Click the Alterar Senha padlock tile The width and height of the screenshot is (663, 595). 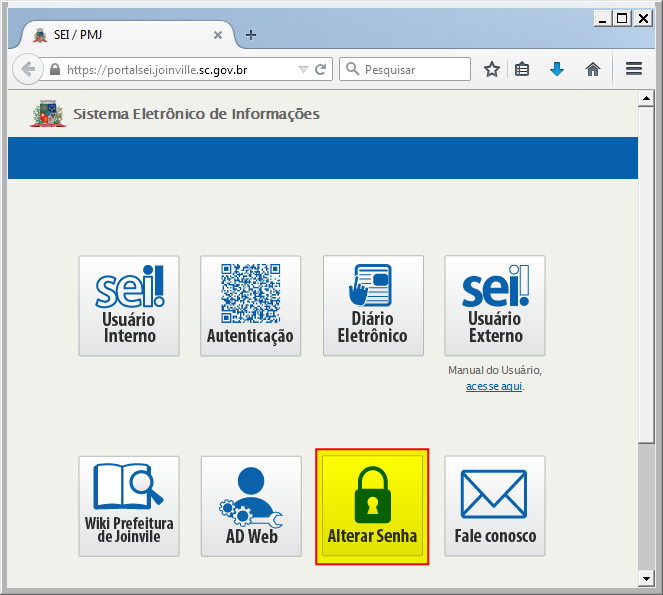pos(372,506)
